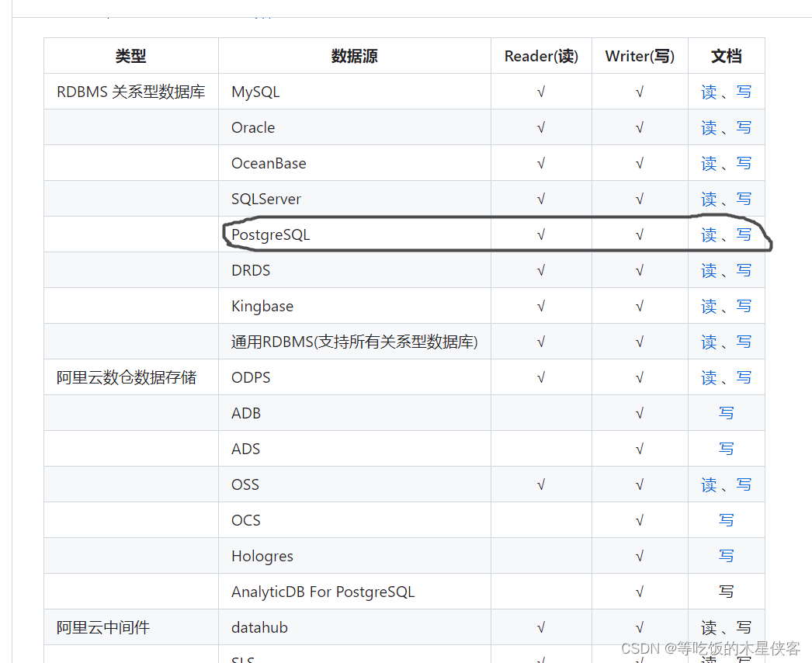
Task: Select the ADB data source cell
Action: click(355, 413)
